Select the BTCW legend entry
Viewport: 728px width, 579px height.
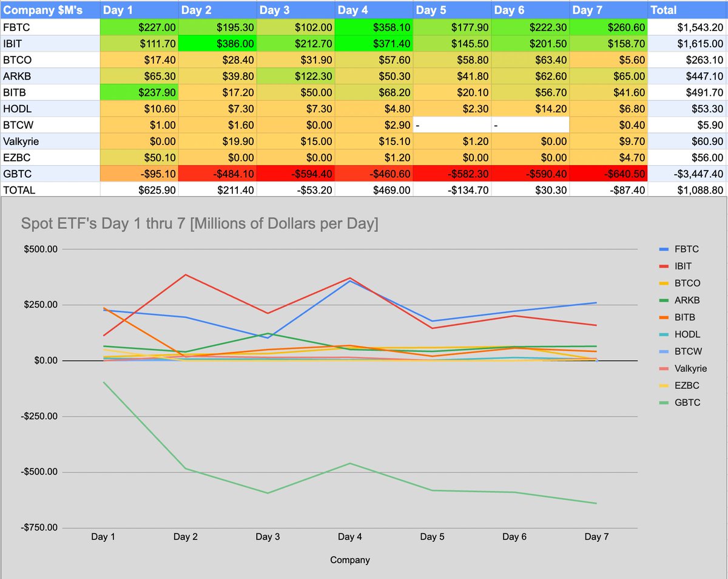coord(690,351)
